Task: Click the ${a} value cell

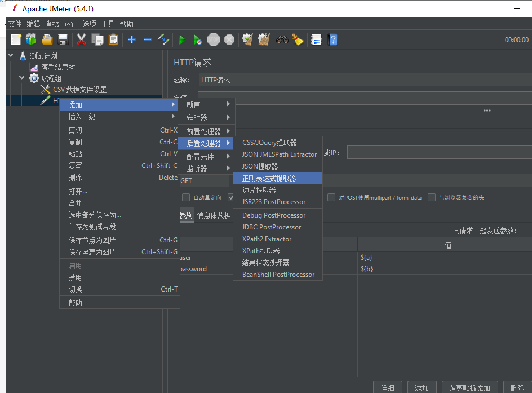Action: (445, 258)
